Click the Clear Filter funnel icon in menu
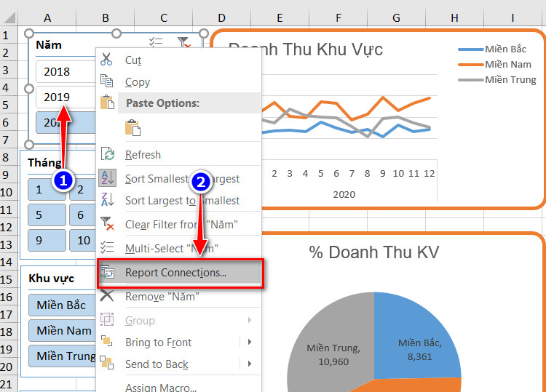This screenshot has height=392, width=546. [107, 223]
